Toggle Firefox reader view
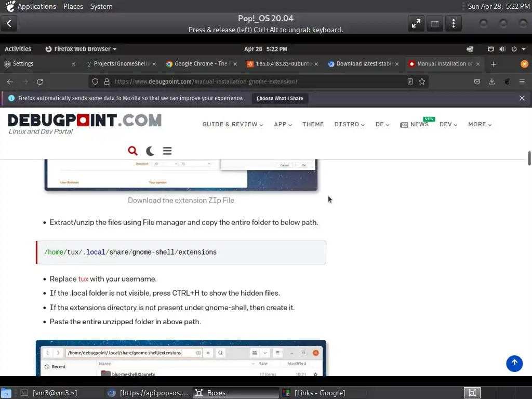The image size is (532, 399). click(410, 82)
